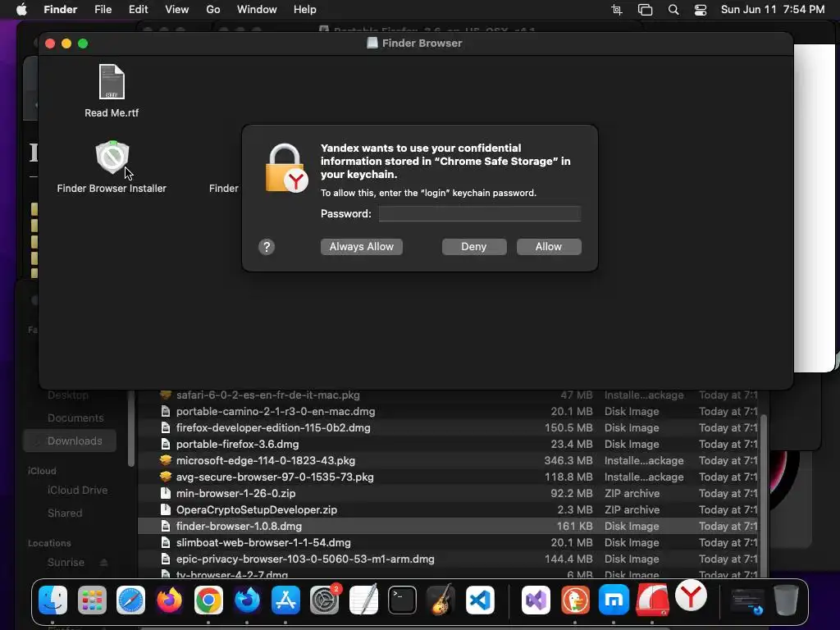Select firefox-developer-edition-115-0b2.dmg file

click(x=448, y=428)
